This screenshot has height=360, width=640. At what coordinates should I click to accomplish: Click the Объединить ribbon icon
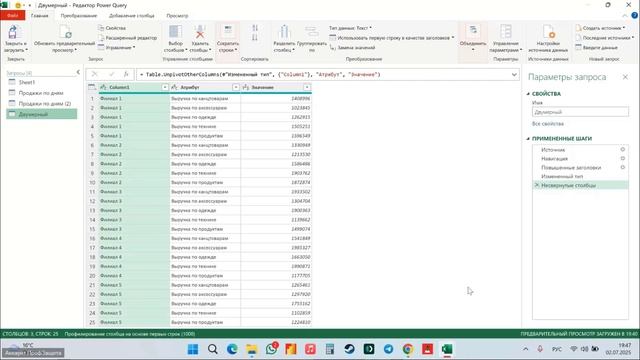tap(473, 32)
